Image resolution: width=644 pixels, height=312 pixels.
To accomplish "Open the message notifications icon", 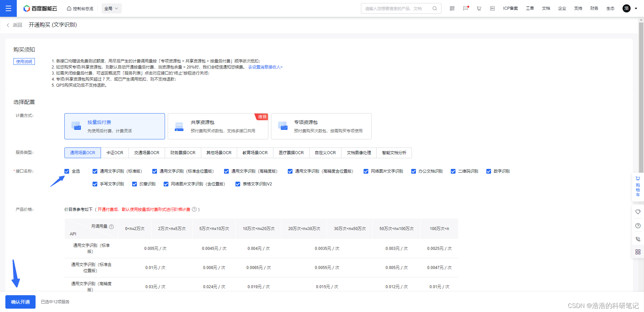I will tap(466, 8).
